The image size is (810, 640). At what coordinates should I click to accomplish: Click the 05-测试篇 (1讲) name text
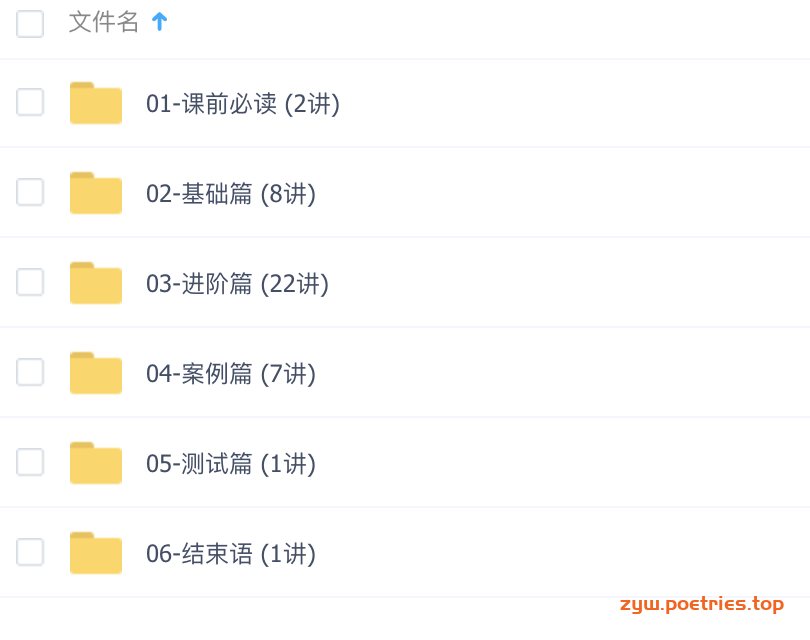[x=230, y=463]
